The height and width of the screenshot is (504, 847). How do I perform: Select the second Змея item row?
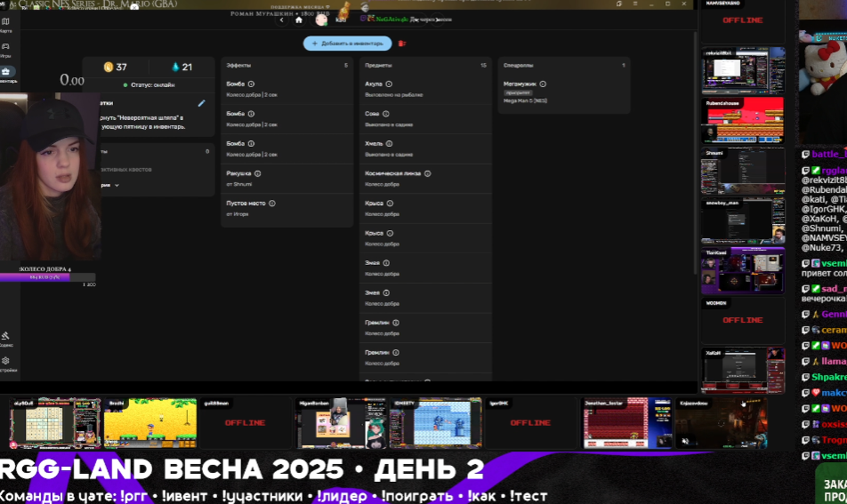(425, 298)
